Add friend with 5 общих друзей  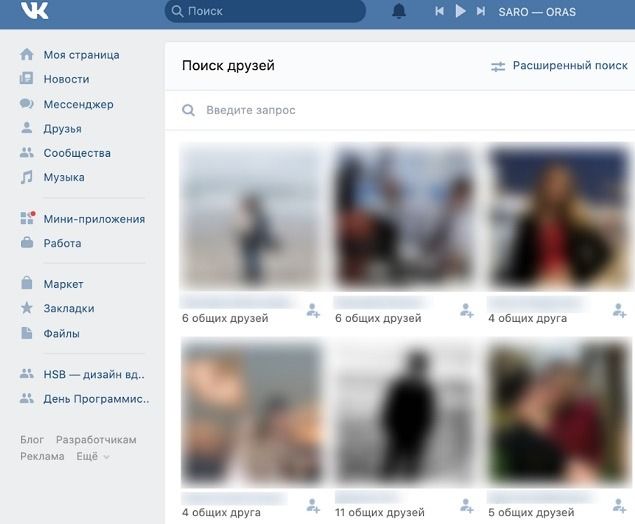point(620,506)
